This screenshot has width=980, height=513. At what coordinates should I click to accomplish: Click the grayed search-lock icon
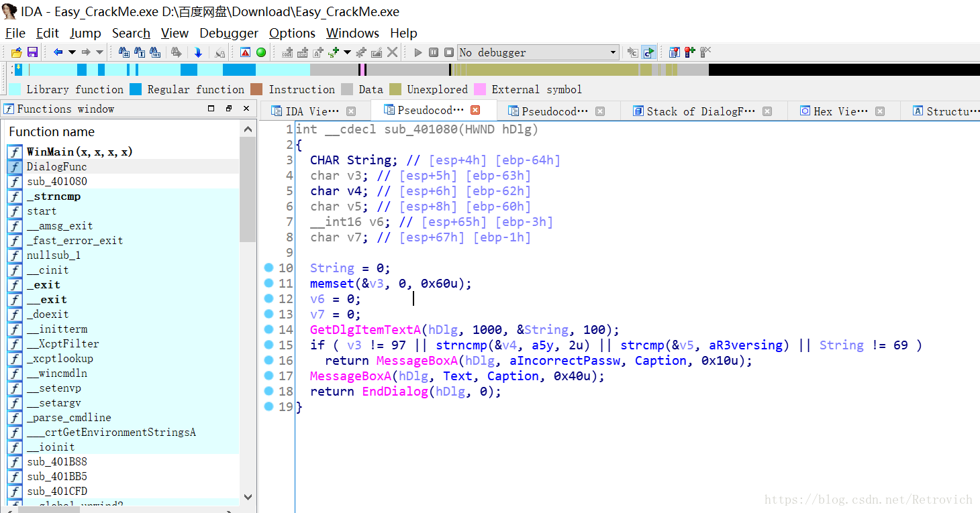tap(219, 53)
